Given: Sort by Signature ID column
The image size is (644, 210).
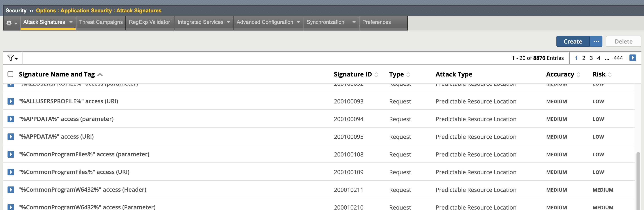Looking at the screenshot, I should click(376, 74).
